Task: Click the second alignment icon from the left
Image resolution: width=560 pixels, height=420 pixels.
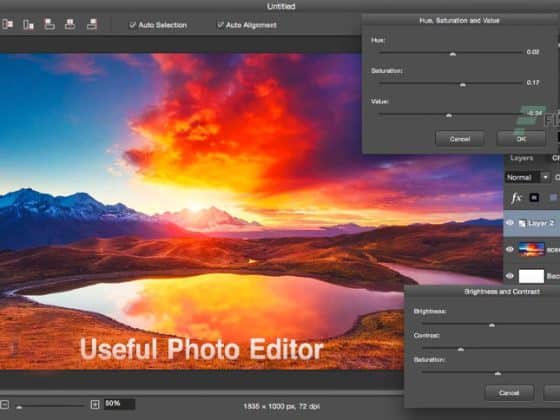Action: pos(28,24)
